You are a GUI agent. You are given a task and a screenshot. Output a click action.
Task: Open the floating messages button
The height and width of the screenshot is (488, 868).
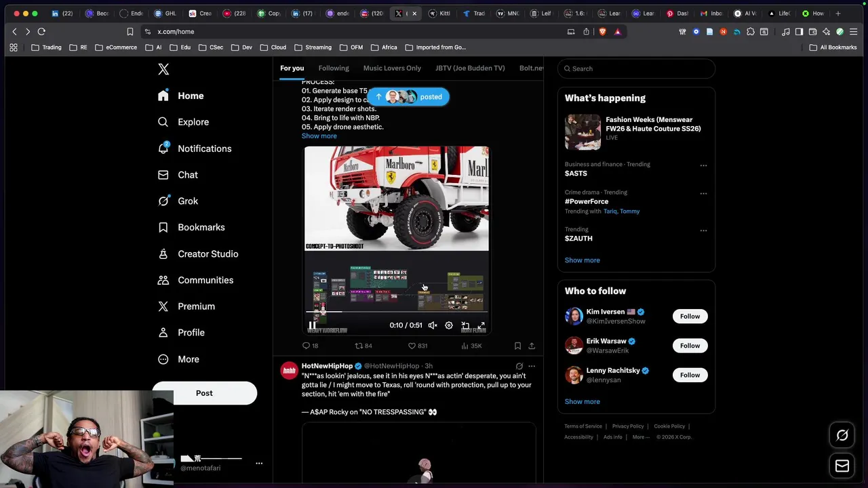[x=842, y=466]
